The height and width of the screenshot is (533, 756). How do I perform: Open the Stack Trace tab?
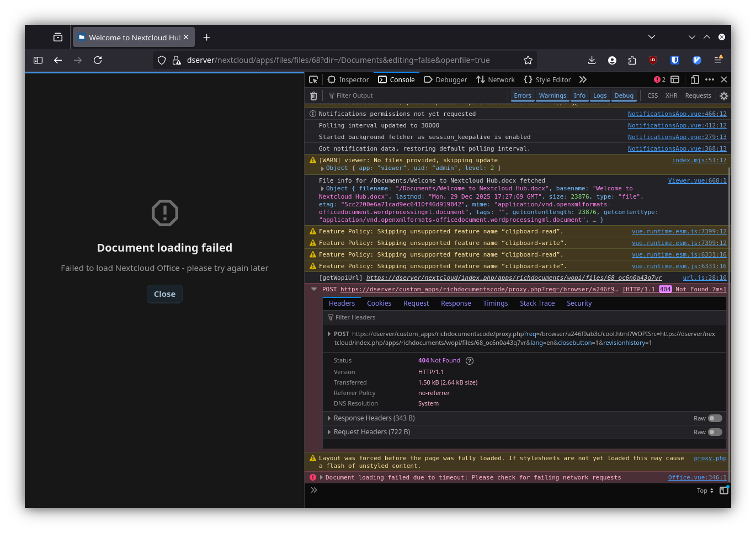point(537,303)
